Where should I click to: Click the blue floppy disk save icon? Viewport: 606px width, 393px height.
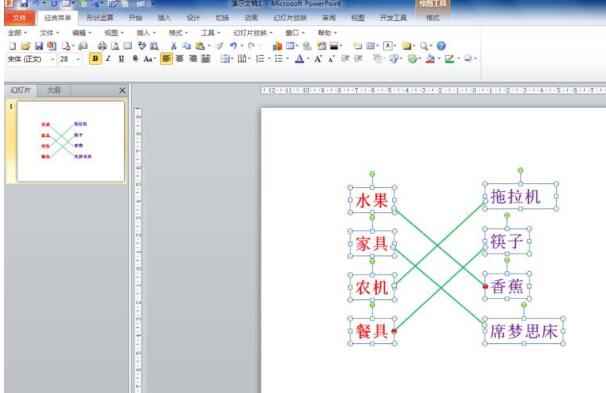coord(39,46)
